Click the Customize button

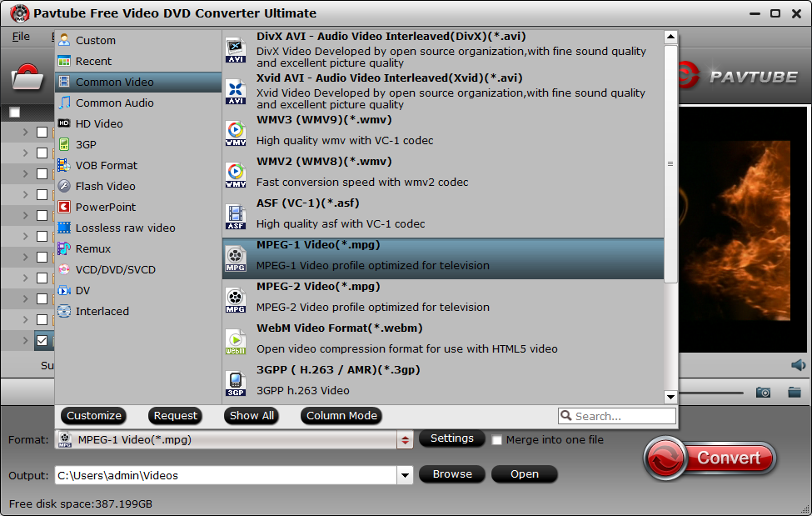[94, 415]
